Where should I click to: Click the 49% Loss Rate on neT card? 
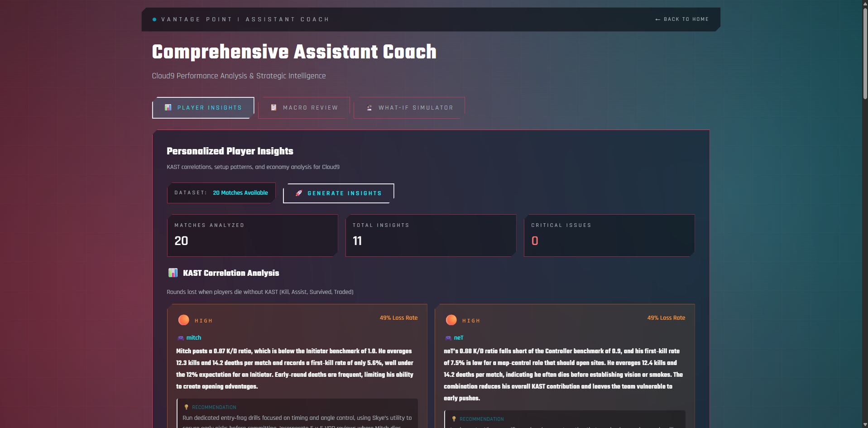(666, 318)
